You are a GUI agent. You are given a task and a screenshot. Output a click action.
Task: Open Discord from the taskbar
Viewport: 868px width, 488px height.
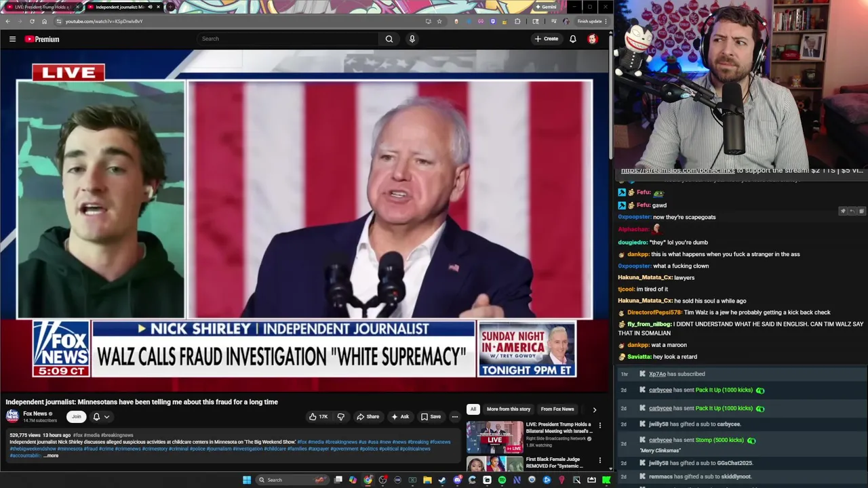(x=457, y=480)
